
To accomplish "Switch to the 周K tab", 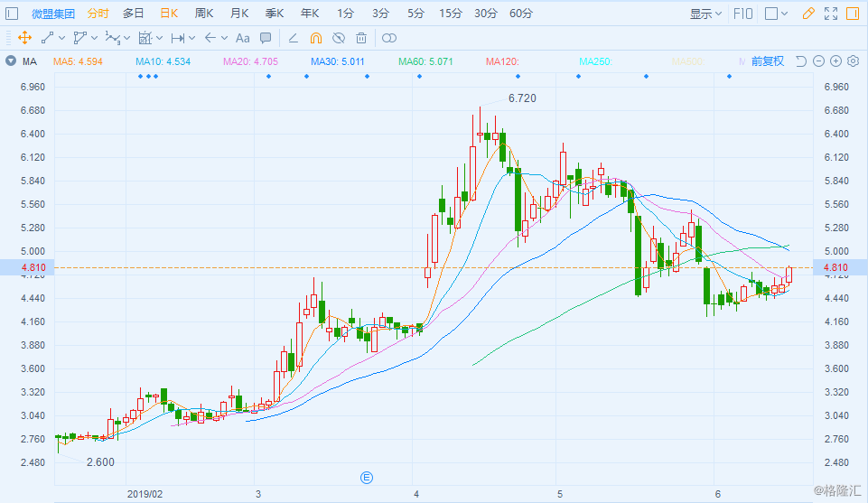I will click(x=204, y=14).
